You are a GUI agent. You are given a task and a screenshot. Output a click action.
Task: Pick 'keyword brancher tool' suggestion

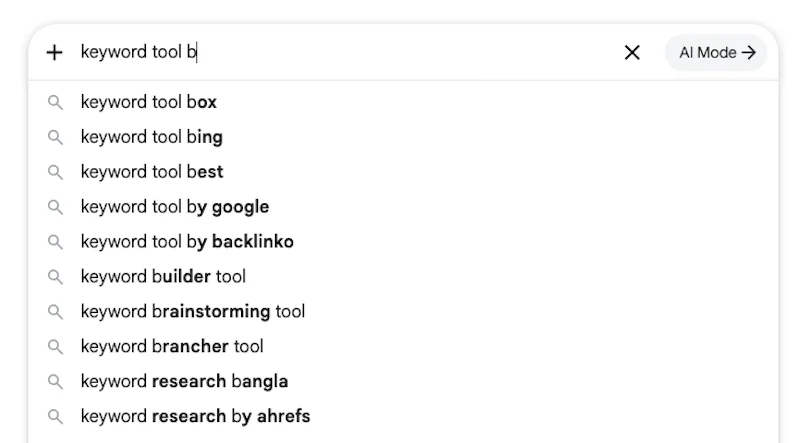(403, 346)
